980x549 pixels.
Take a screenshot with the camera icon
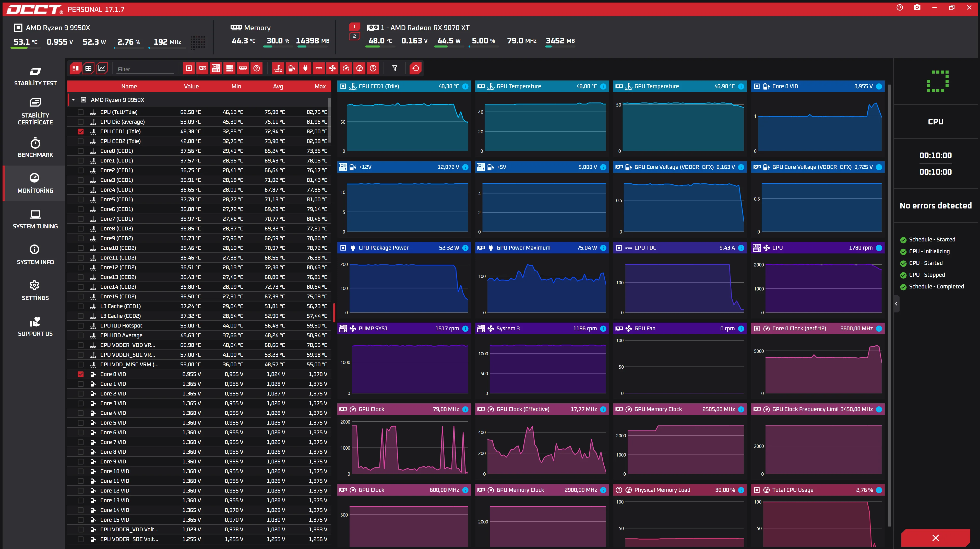coord(917,8)
